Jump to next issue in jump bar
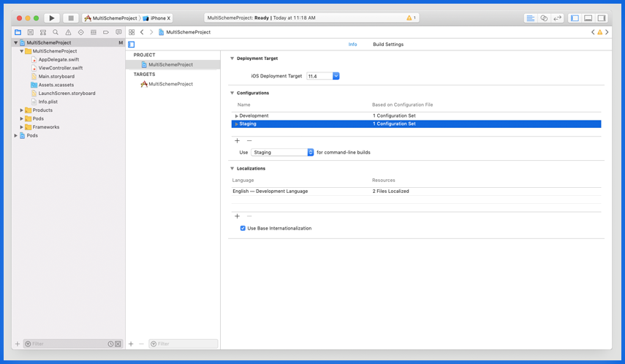 coord(607,32)
